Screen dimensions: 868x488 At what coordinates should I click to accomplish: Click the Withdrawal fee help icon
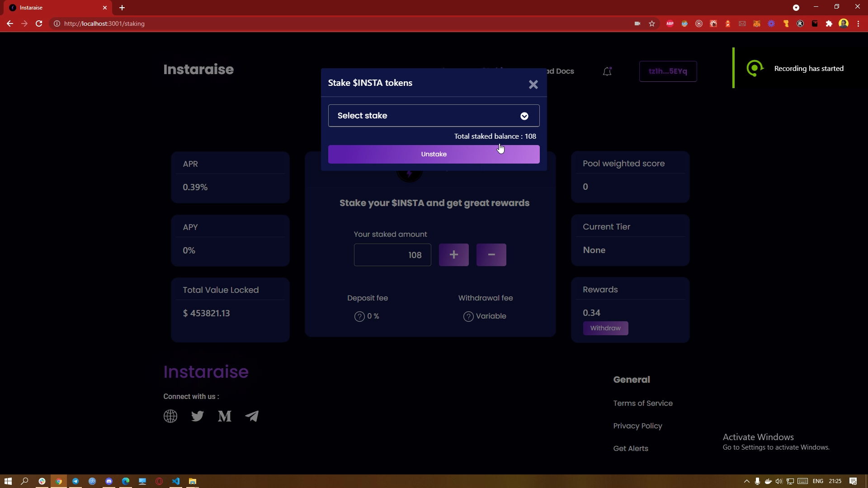point(468,316)
